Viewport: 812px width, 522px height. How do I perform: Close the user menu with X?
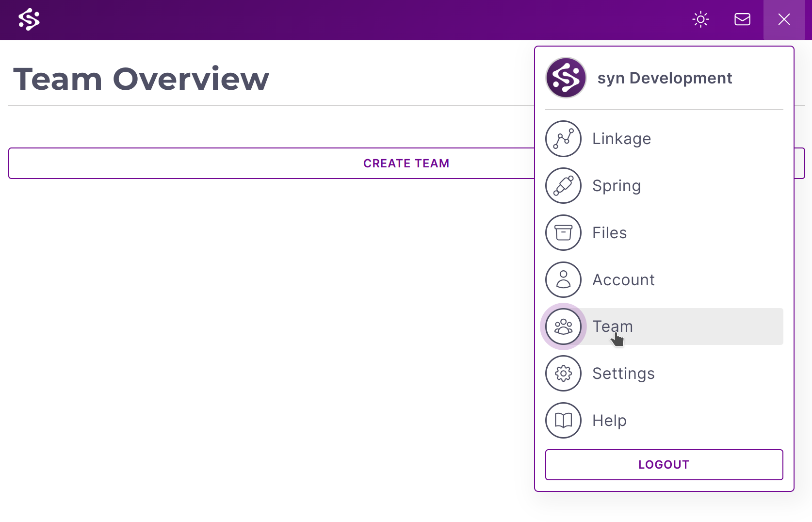(784, 19)
